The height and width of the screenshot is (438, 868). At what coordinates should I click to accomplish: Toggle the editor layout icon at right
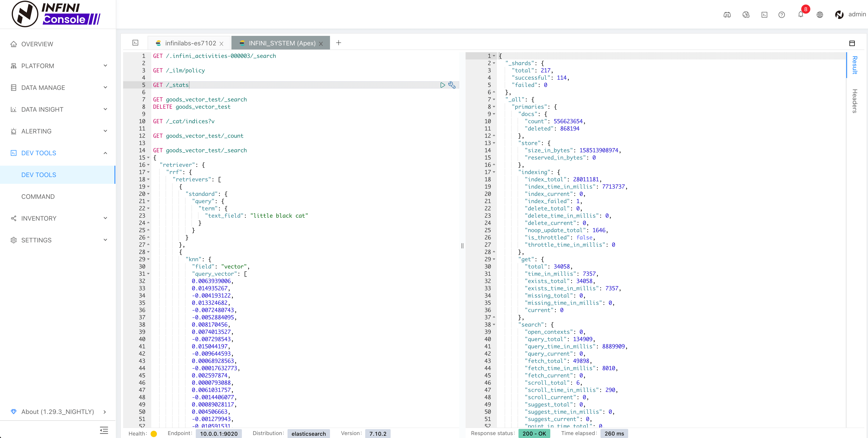tap(852, 43)
